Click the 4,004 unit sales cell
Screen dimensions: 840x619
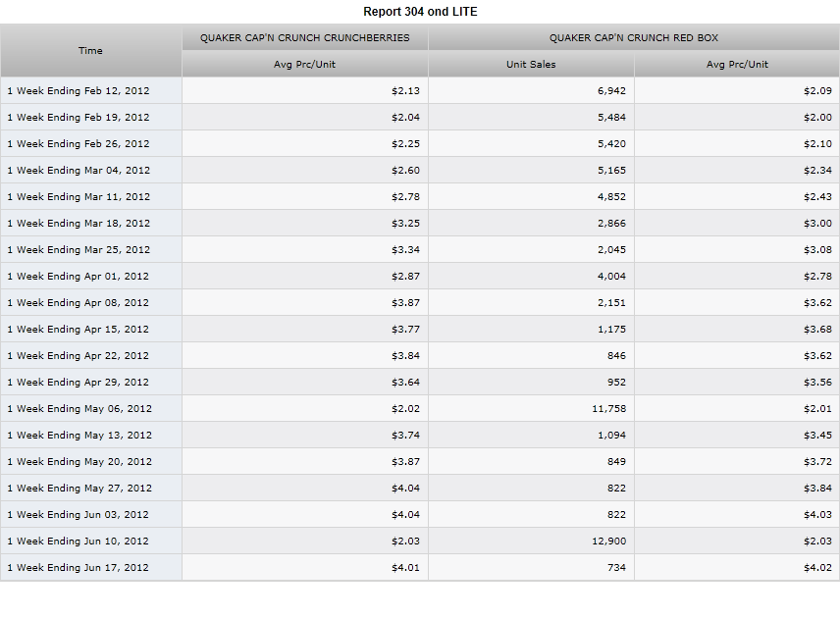(x=531, y=277)
